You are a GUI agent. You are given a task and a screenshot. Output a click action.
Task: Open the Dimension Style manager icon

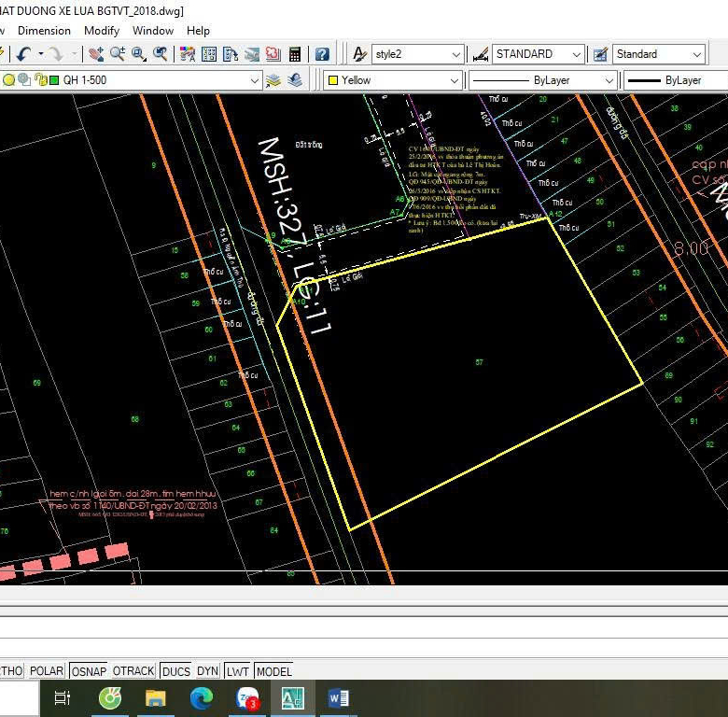tap(480, 54)
